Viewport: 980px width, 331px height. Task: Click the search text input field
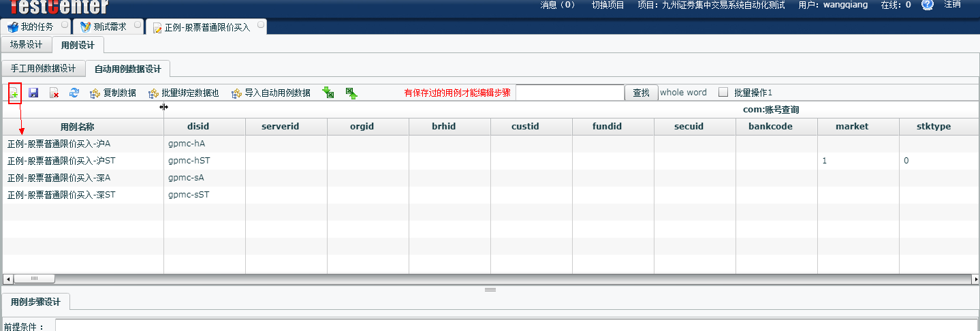pyautogui.click(x=569, y=93)
